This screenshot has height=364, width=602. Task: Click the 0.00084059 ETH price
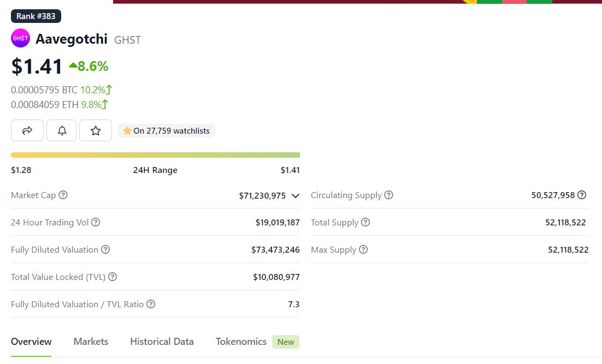[45, 104]
